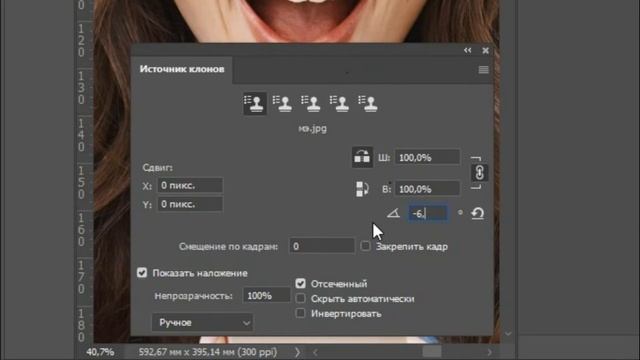Click the horizontal scrollbar left arrow
Viewport: 640px width, 360px height.
(315, 352)
